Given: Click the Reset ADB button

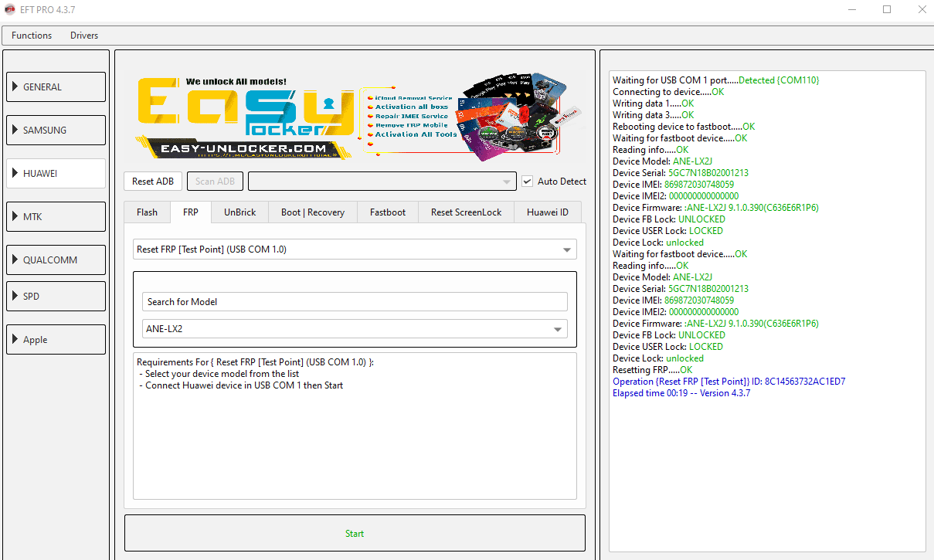Looking at the screenshot, I should [153, 182].
